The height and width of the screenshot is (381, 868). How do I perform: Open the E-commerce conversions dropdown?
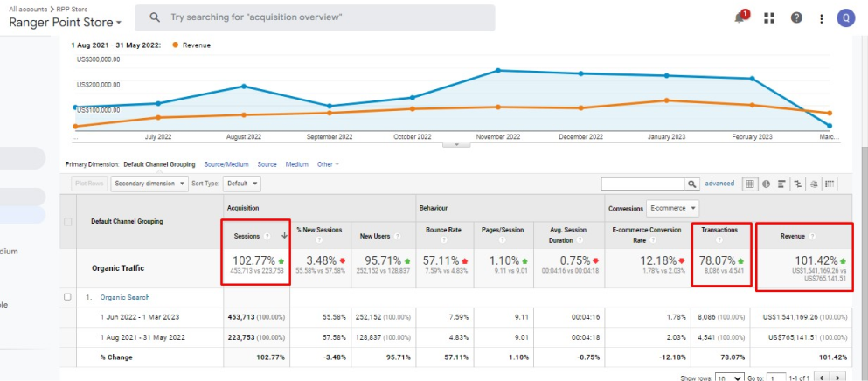coord(672,208)
